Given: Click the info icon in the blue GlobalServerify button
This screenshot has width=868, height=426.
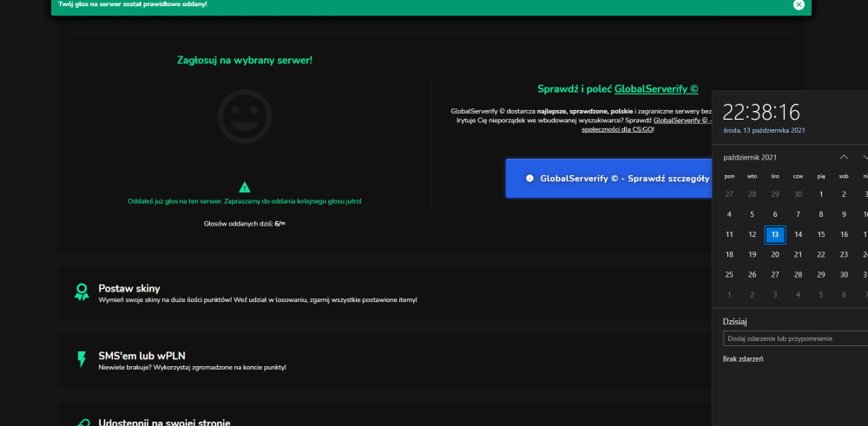Looking at the screenshot, I should point(529,178).
